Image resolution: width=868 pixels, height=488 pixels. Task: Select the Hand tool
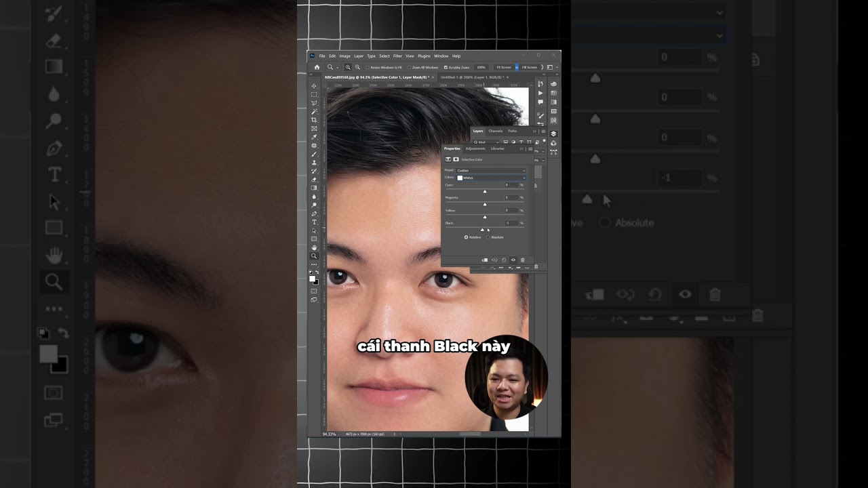tap(314, 247)
